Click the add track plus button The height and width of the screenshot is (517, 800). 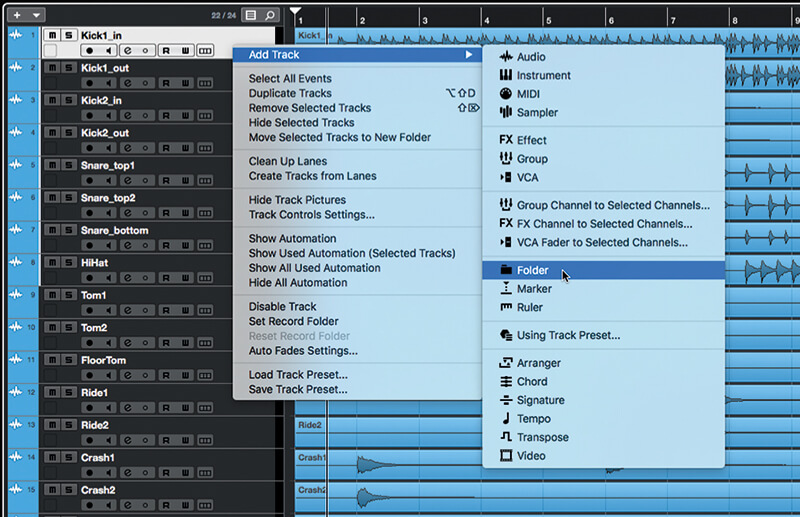coord(17,15)
